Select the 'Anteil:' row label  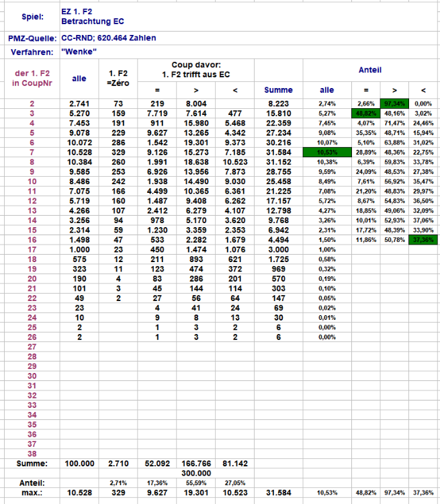coord(32,483)
